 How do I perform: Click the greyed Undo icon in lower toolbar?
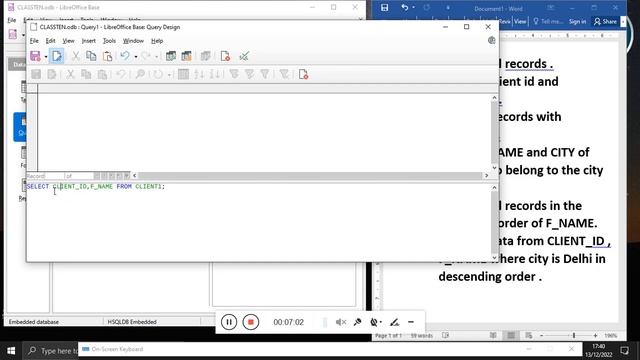click(121, 74)
